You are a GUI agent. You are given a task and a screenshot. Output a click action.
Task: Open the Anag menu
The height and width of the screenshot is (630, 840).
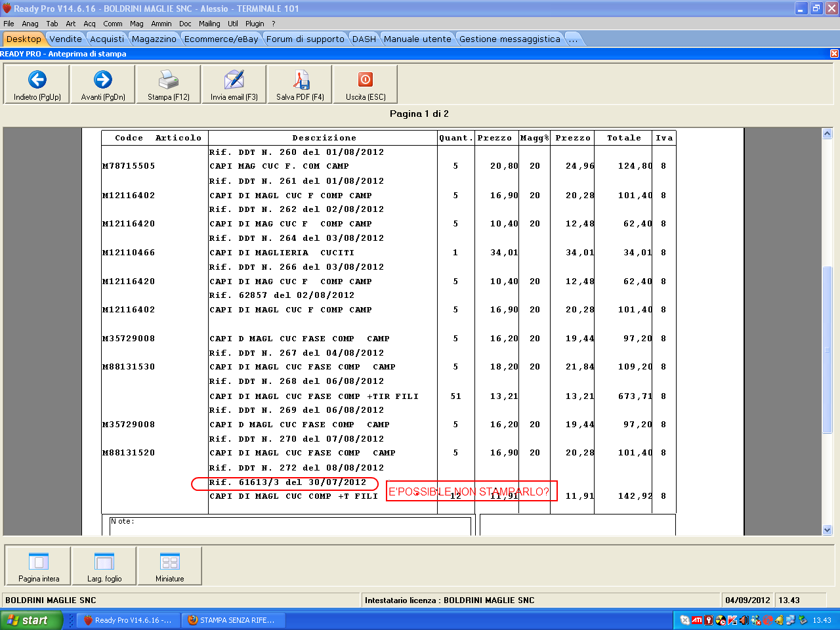click(x=30, y=24)
